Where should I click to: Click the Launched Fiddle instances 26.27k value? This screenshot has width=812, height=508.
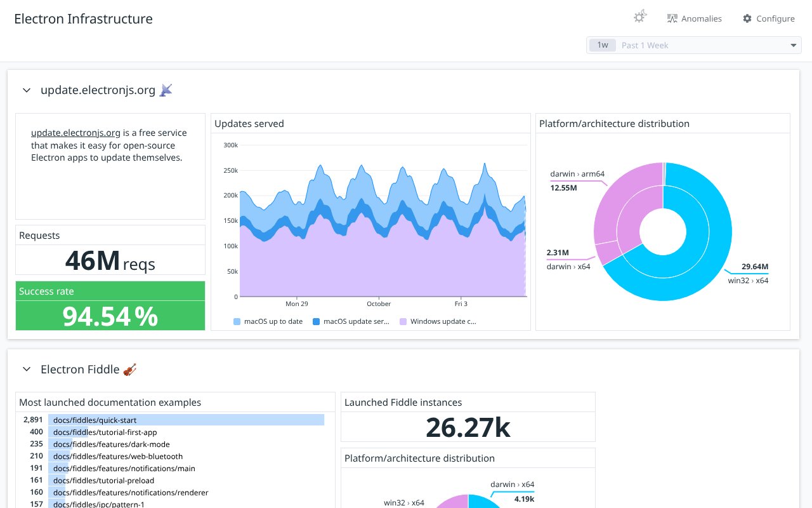click(x=468, y=427)
